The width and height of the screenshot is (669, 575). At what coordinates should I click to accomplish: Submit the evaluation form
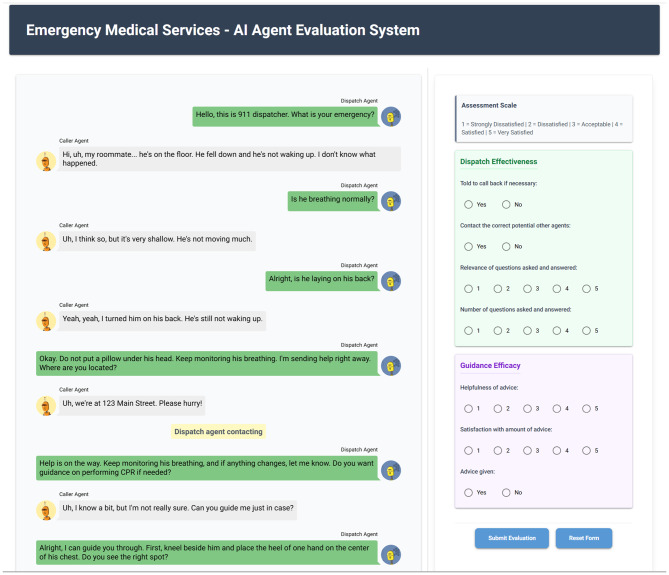coord(512,538)
